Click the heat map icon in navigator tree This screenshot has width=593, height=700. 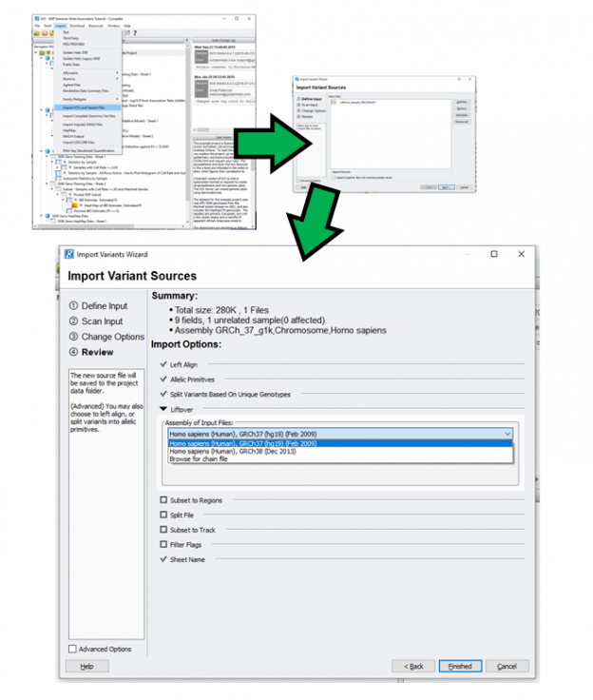coord(75,205)
